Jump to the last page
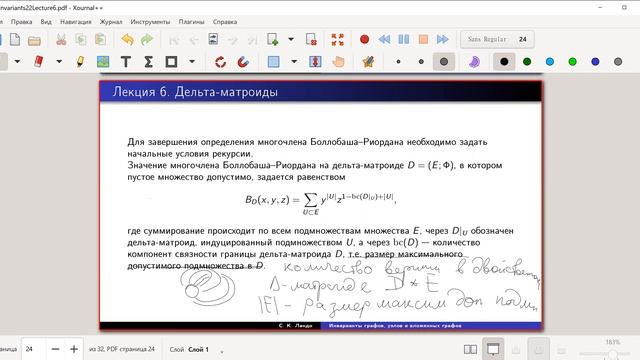Screen dimensions: 640x360 [x=252, y=40]
